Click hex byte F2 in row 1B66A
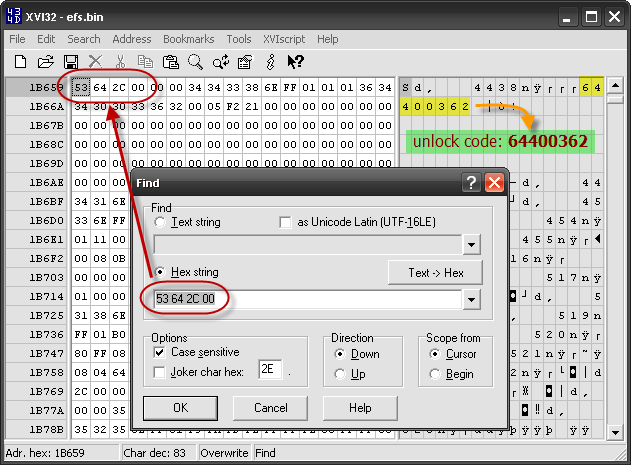631x465 pixels. (x=233, y=107)
